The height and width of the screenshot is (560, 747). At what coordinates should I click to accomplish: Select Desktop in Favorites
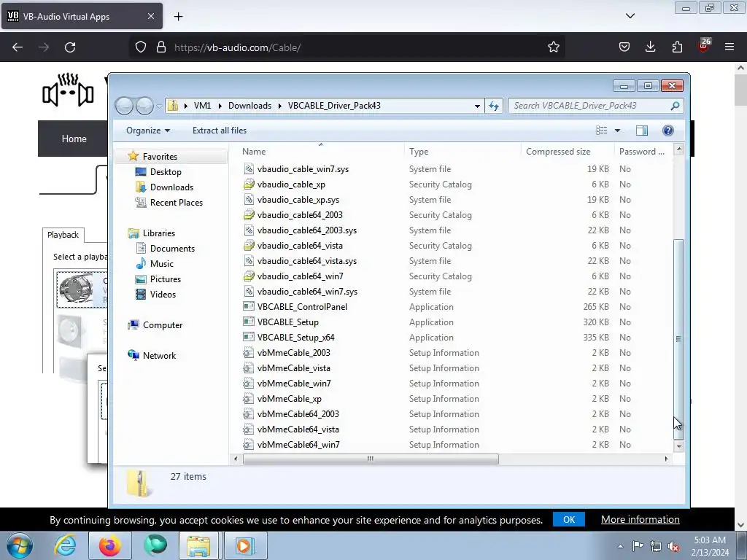pos(166,172)
